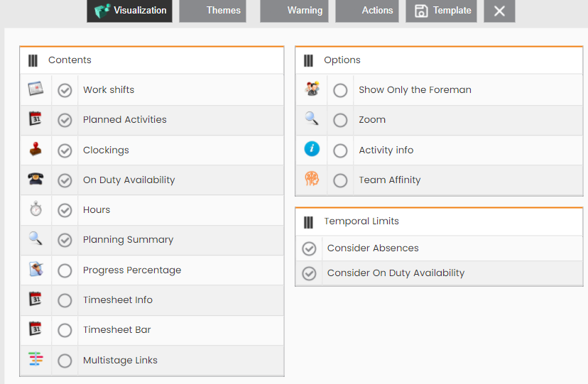Click the blue Activity info icon
Image resolution: width=588 pixels, height=384 pixels.
[x=312, y=149]
